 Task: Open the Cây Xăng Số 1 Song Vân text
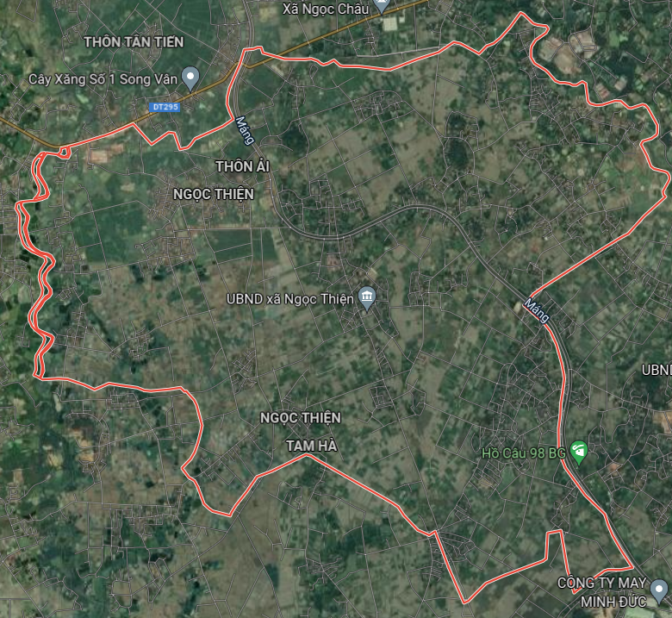coord(103,79)
